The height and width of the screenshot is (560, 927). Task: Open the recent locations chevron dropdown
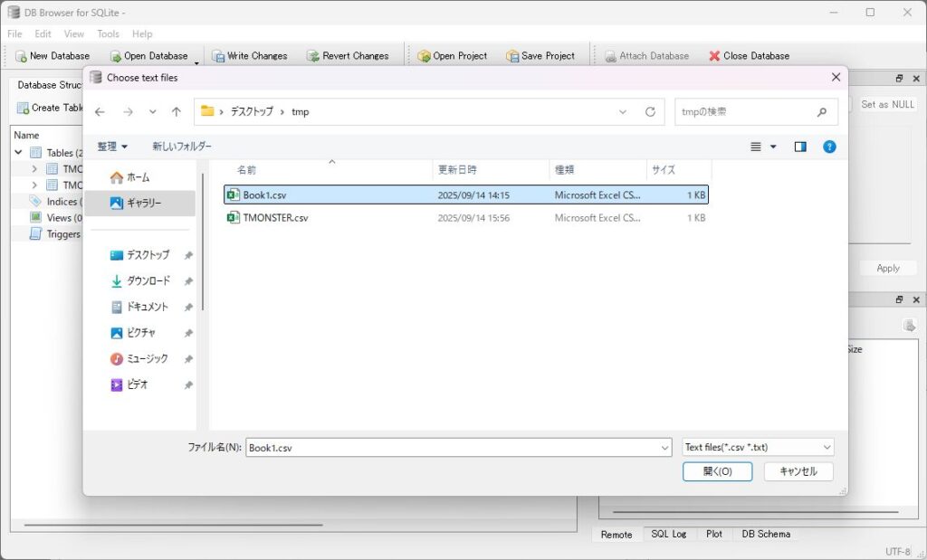coord(152,112)
